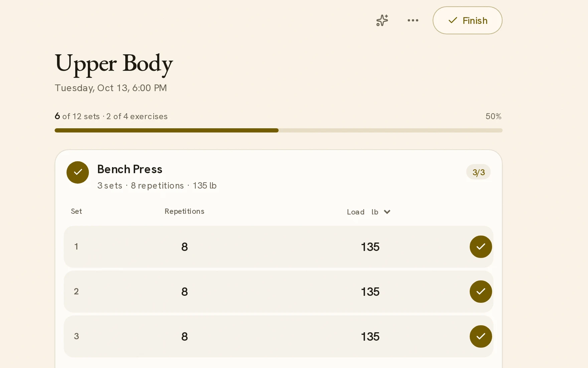The height and width of the screenshot is (368, 588).
Task: Uncheck set 1 completion checkmark
Action: click(480, 247)
